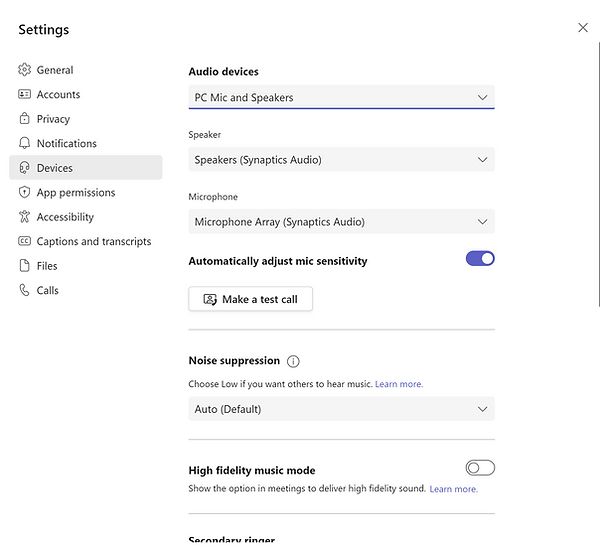The height and width of the screenshot is (553, 600).
Task: Open Learn more link for noise suppression
Action: [x=399, y=384]
